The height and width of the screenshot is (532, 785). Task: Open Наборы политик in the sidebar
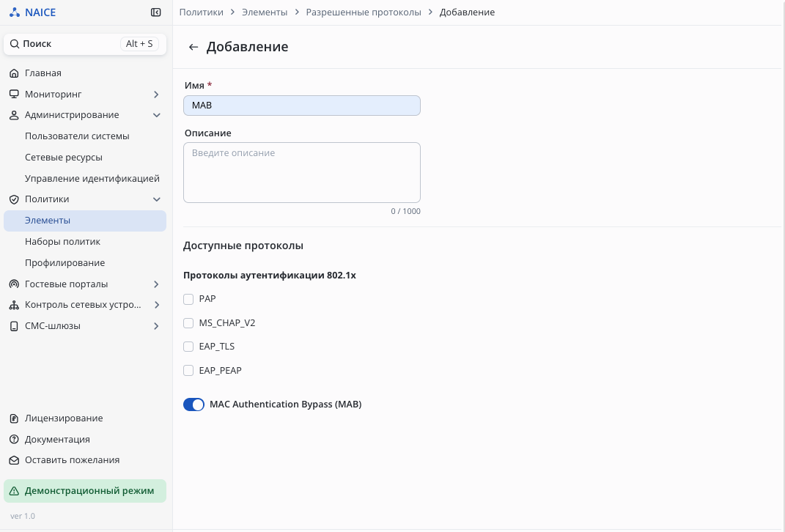(x=62, y=242)
